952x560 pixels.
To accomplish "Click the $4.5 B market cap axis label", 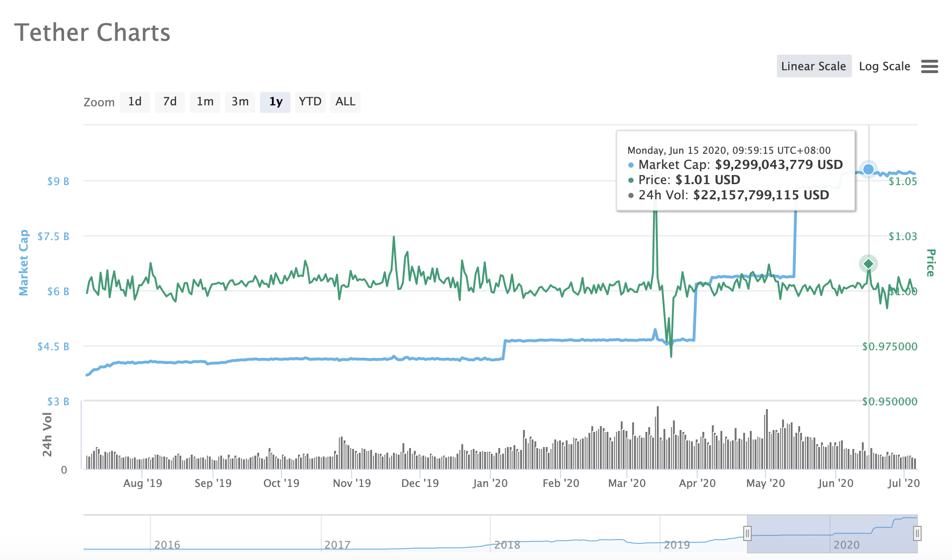I will tap(53, 346).
